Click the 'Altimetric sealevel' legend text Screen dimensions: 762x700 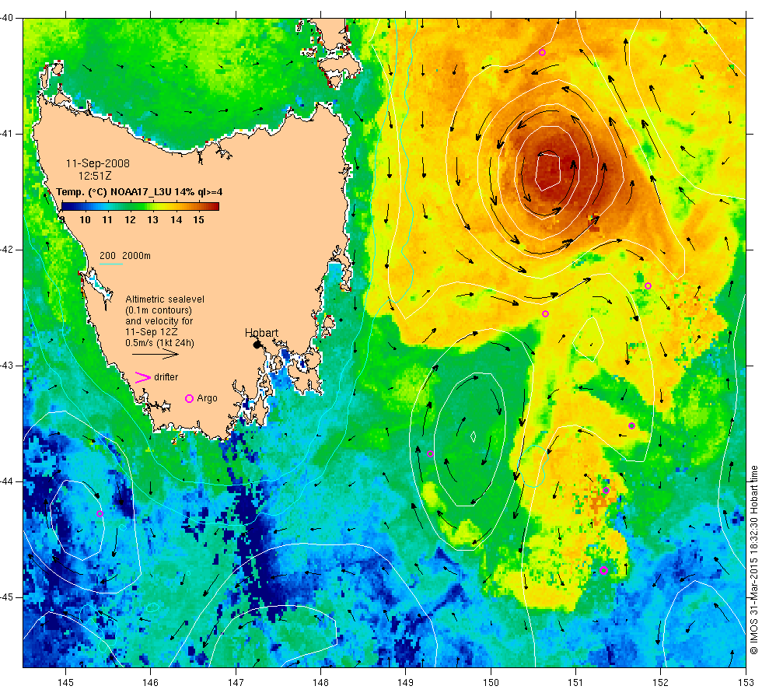pos(165,299)
